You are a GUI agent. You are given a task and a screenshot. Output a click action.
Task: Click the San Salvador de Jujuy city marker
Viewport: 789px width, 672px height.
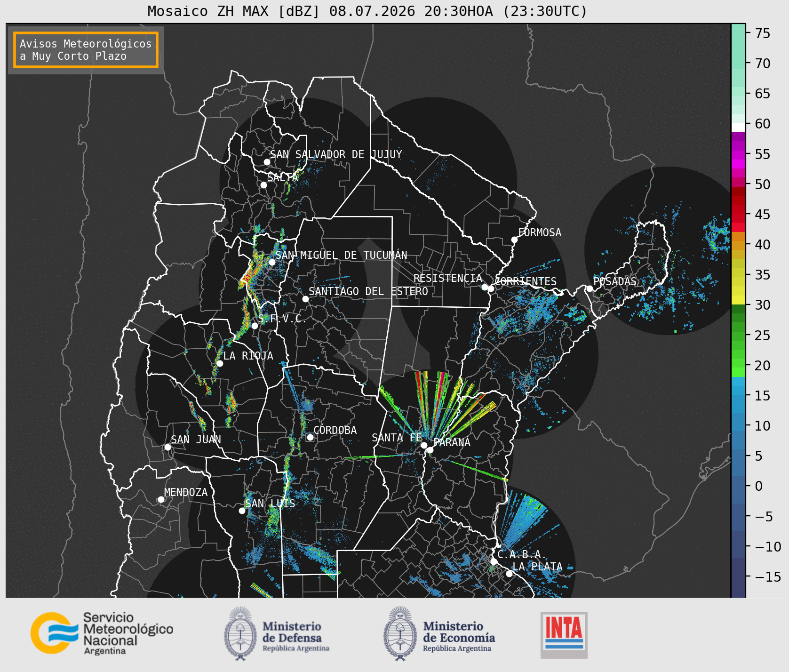[x=267, y=162]
